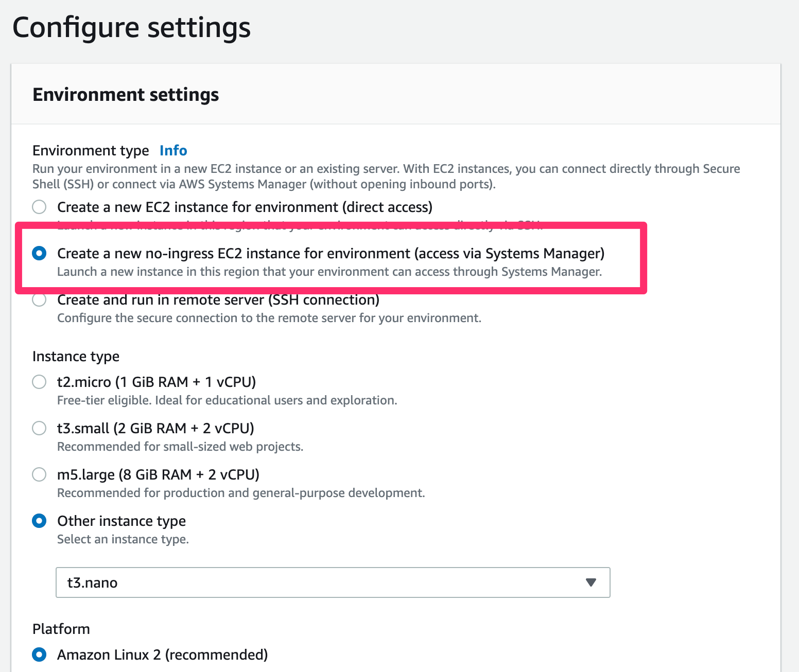
Task: Pick the t2.micro instance type radio
Action: pyautogui.click(x=39, y=382)
